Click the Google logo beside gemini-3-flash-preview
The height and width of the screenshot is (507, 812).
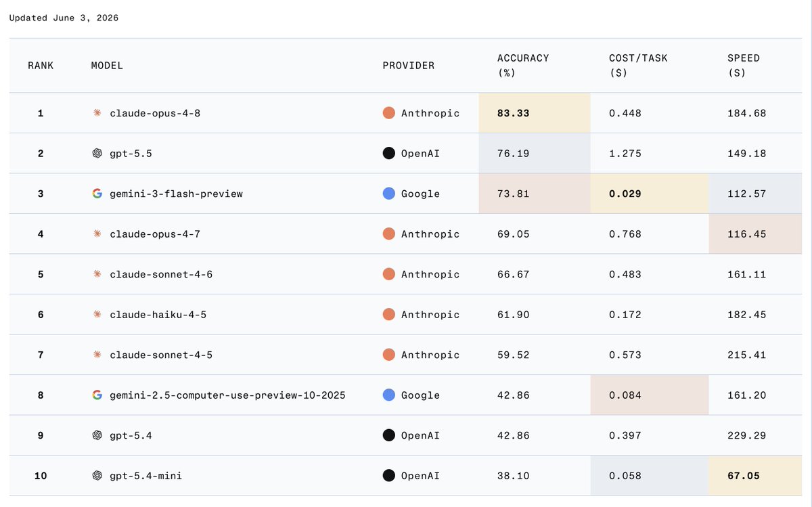click(97, 194)
